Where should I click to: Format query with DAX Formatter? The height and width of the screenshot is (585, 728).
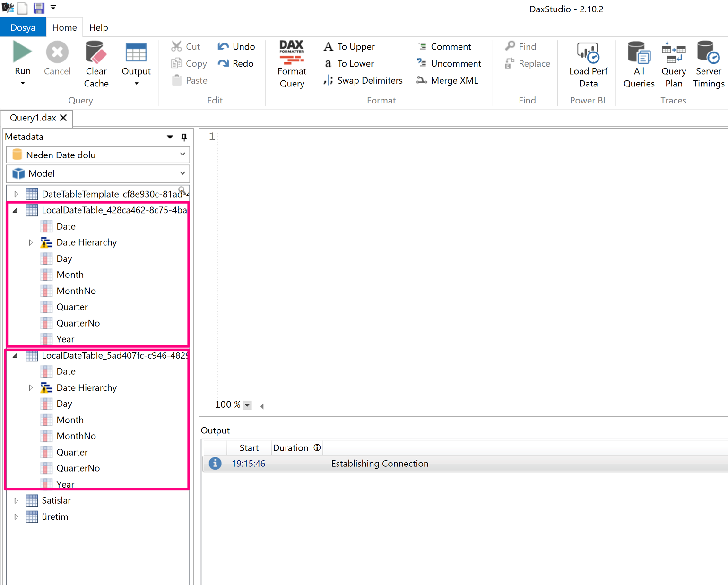292,64
